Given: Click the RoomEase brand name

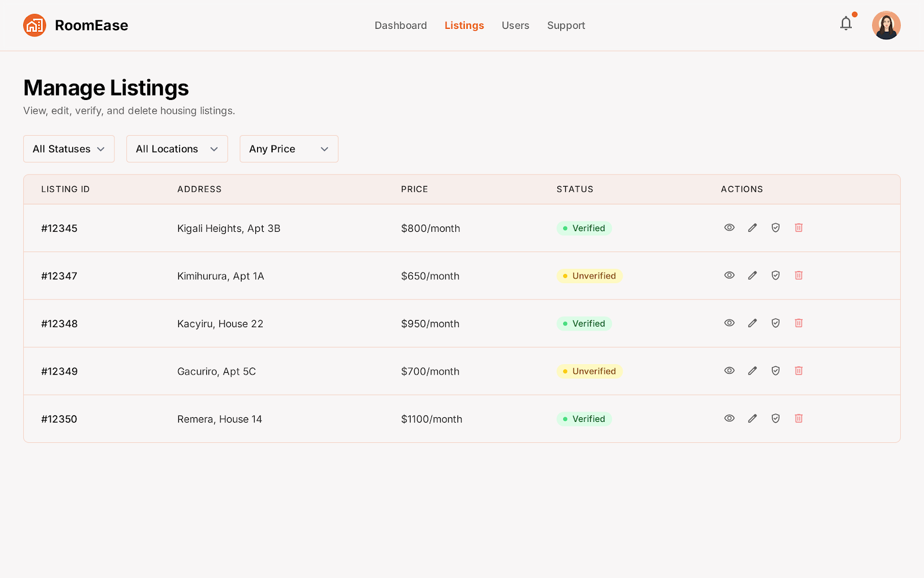Looking at the screenshot, I should (91, 25).
